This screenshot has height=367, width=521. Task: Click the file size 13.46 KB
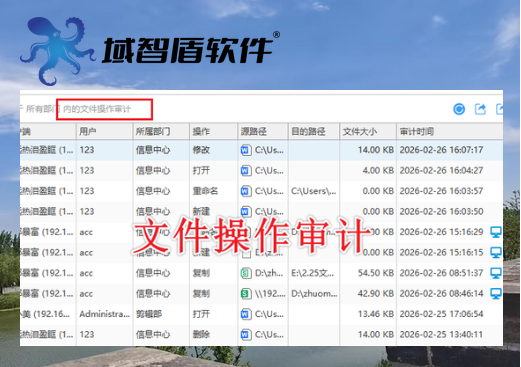point(376,314)
